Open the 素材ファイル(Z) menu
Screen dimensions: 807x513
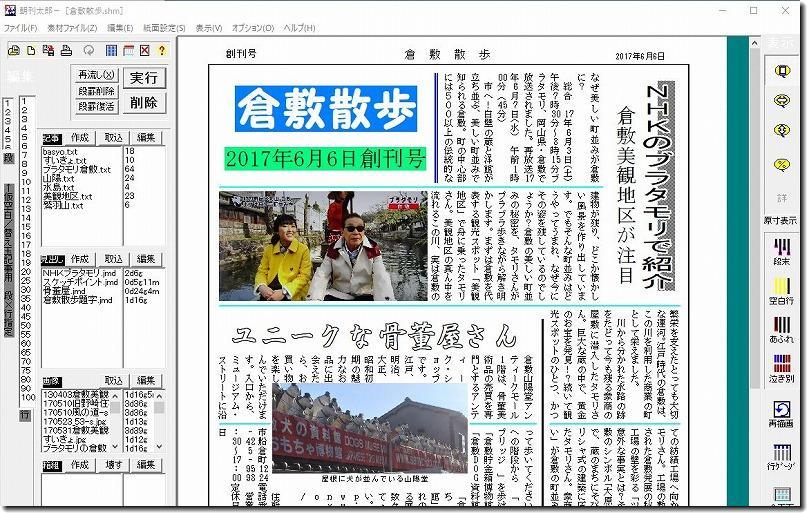tap(72, 28)
